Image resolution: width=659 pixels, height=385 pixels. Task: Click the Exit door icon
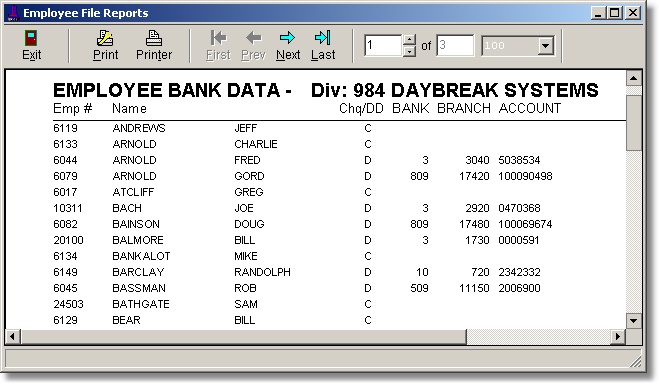point(31,38)
